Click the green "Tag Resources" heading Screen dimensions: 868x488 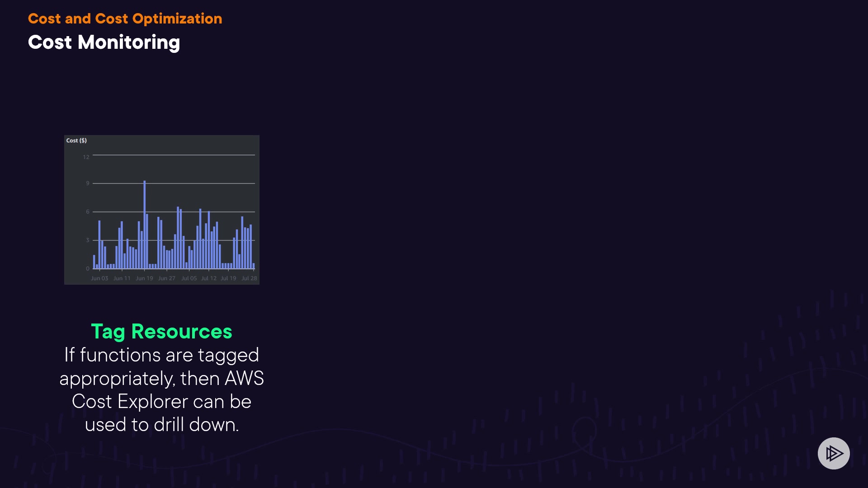(161, 332)
